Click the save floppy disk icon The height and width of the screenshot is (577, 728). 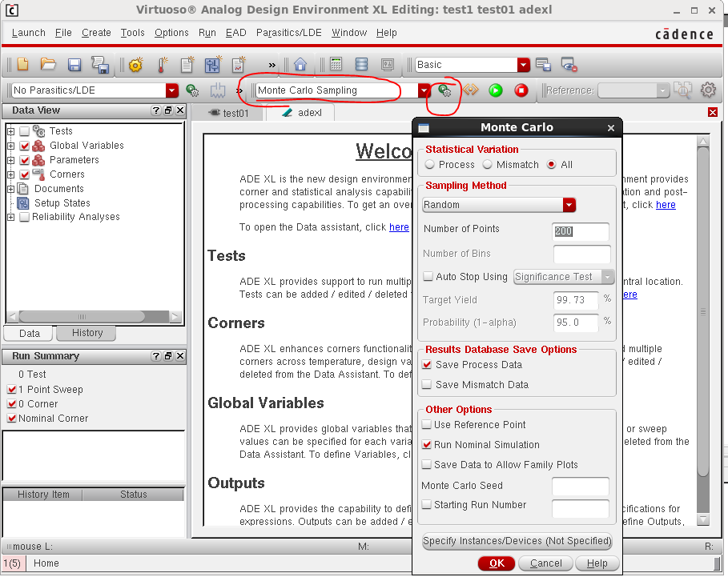(74, 65)
